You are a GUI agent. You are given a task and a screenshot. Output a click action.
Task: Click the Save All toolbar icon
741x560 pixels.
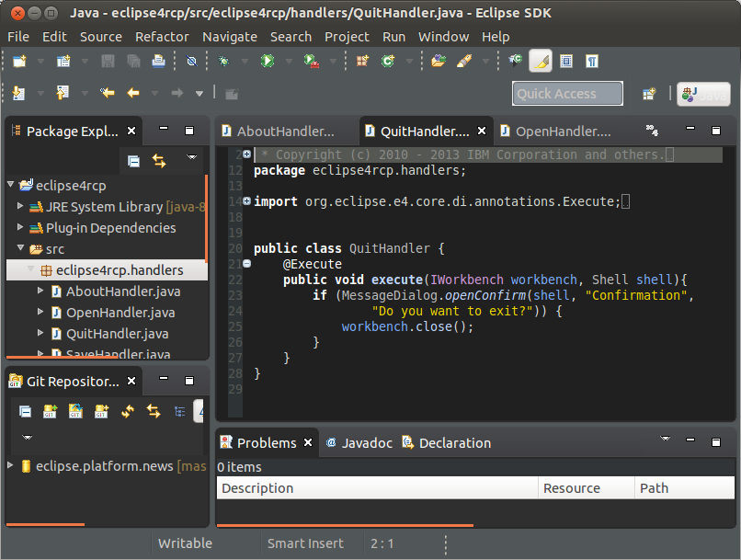pyautogui.click(x=133, y=61)
